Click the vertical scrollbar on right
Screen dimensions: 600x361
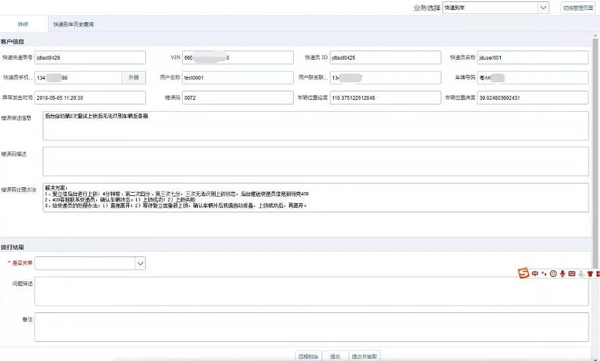click(x=595, y=153)
